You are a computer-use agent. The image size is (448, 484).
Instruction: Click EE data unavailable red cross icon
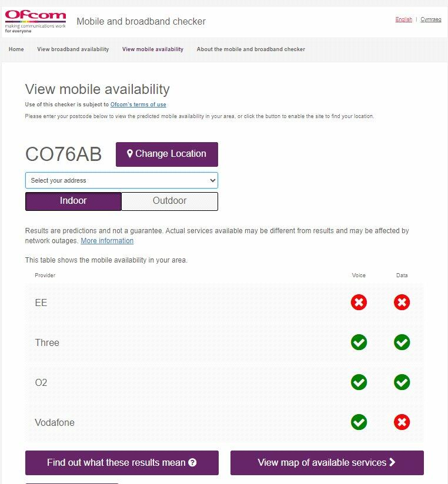(402, 302)
